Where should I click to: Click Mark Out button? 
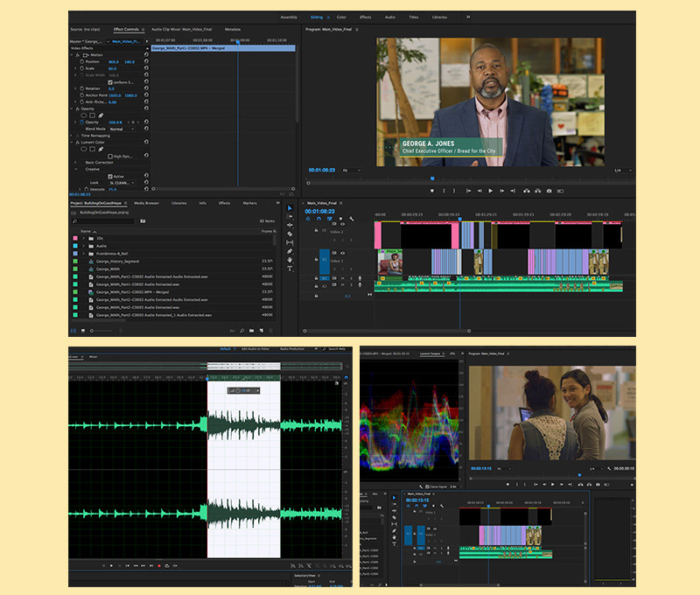(x=454, y=191)
